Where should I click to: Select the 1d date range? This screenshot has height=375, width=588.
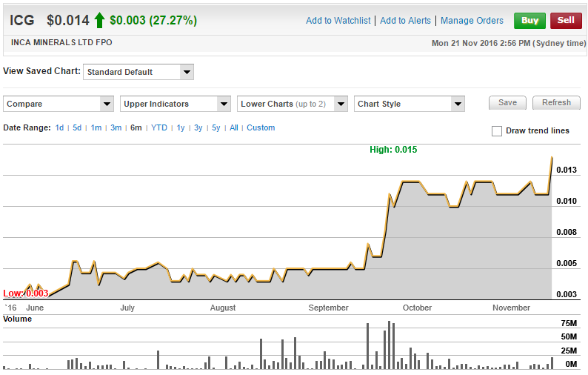tap(59, 127)
